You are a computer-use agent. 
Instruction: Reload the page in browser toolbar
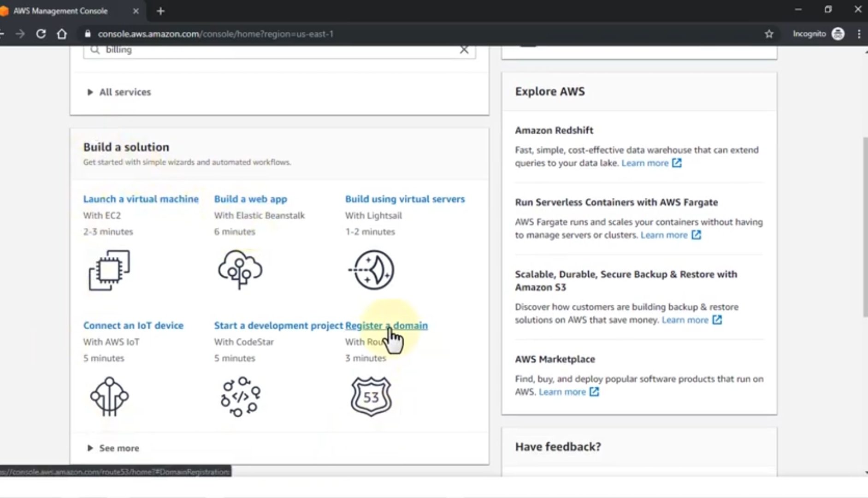pos(41,34)
